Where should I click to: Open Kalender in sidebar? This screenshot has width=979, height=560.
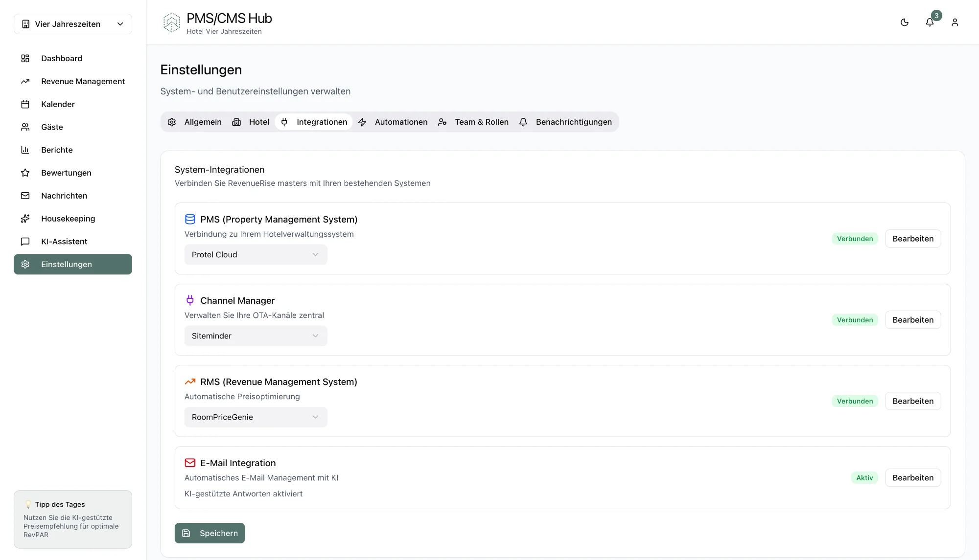58,104
